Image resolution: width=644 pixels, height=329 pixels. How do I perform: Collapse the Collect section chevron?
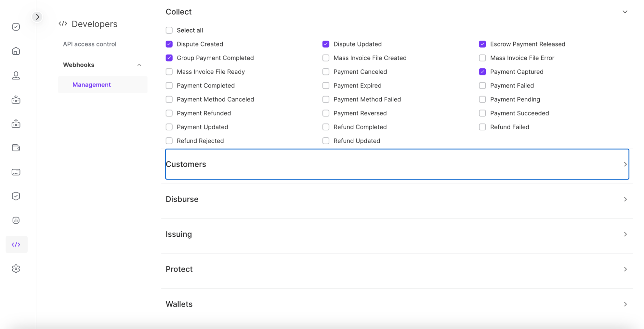(625, 12)
